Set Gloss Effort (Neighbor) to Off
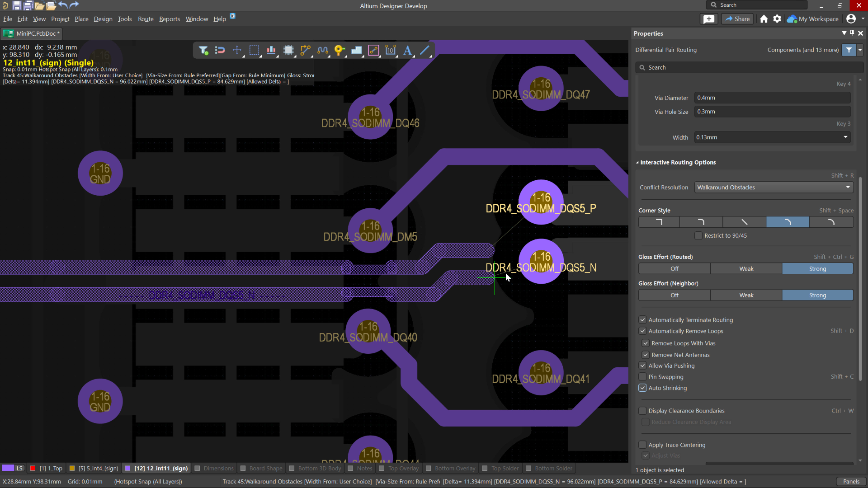Viewport: 868px width, 488px height. (675, 296)
